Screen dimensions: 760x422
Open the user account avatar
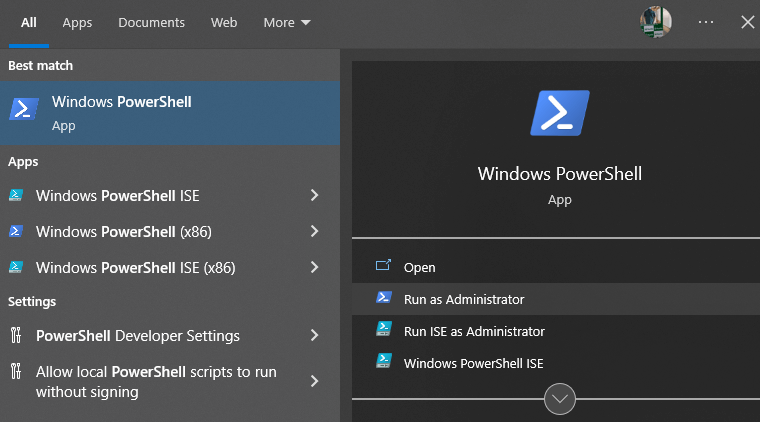point(655,22)
